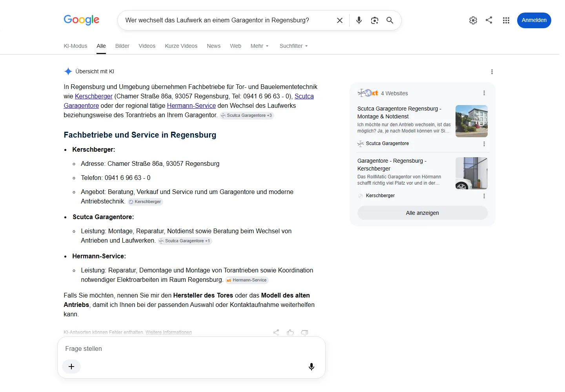Clear the search query with X icon
This screenshot has width=565, height=392.
340,20
